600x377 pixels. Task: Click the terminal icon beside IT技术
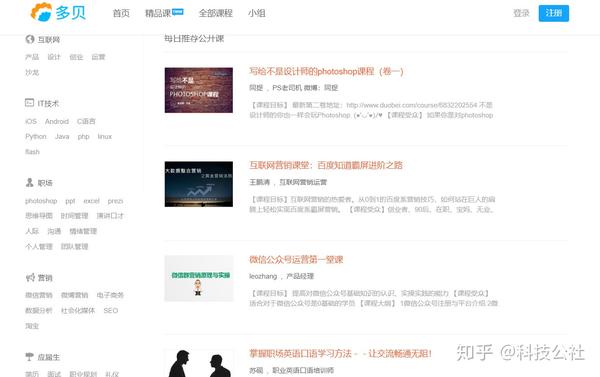pos(29,103)
